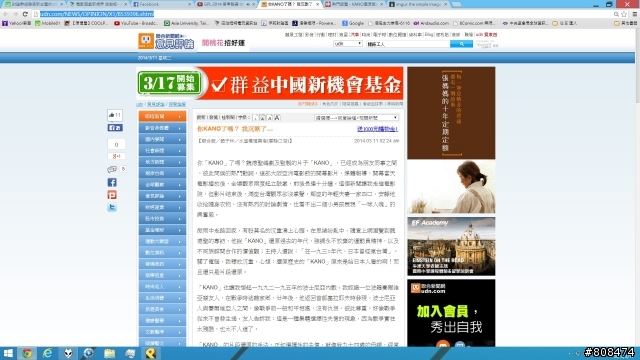Click the Google +1 button
The width and height of the screenshot is (640, 360).
(116, 156)
